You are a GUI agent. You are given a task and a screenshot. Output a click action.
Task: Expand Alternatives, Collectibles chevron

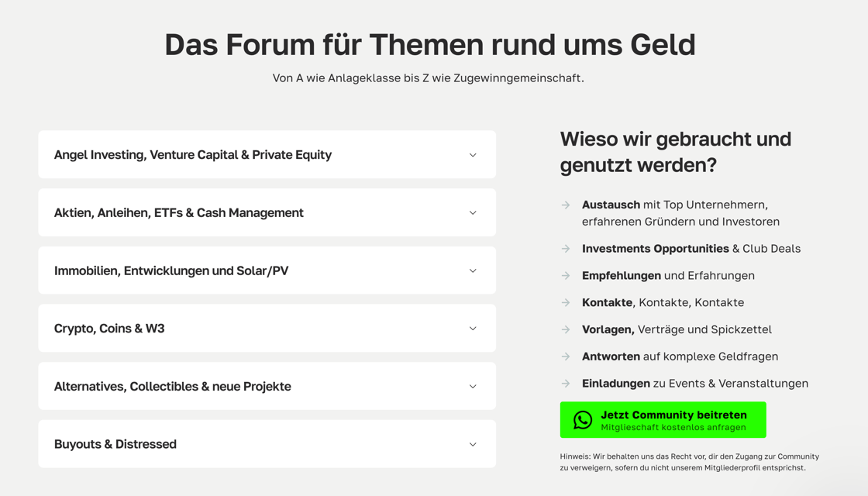pyautogui.click(x=473, y=387)
